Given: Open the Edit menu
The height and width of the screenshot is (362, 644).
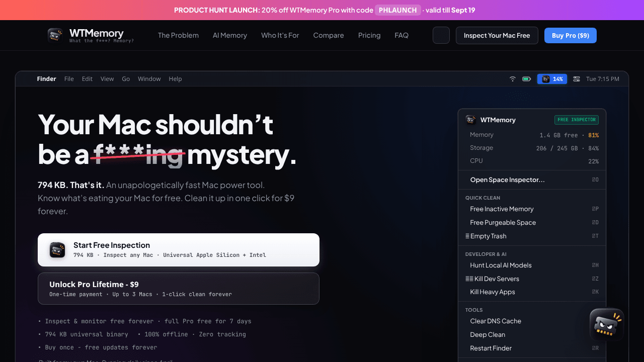Looking at the screenshot, I should pos(87,79).
